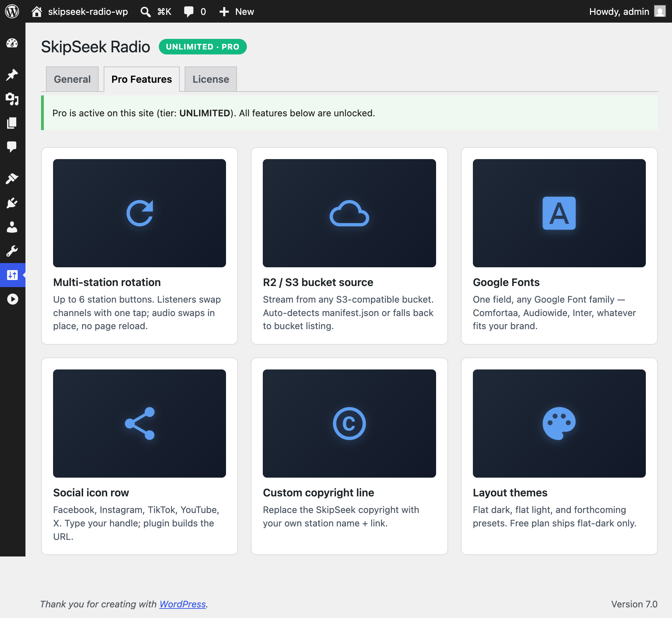Click the 'Pro is active on this site' notice
Image resolution: width=672 pixels, height=618 pixels.
[349, 113]
